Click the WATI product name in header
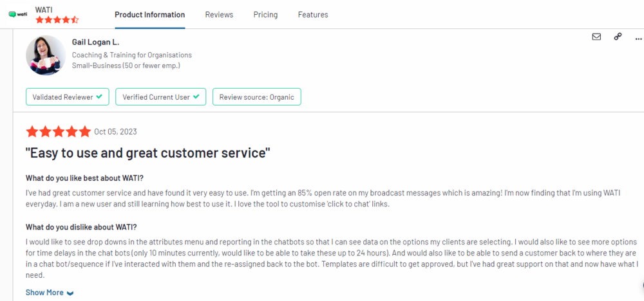The image size is (644, 301). (x=44, y=9)
